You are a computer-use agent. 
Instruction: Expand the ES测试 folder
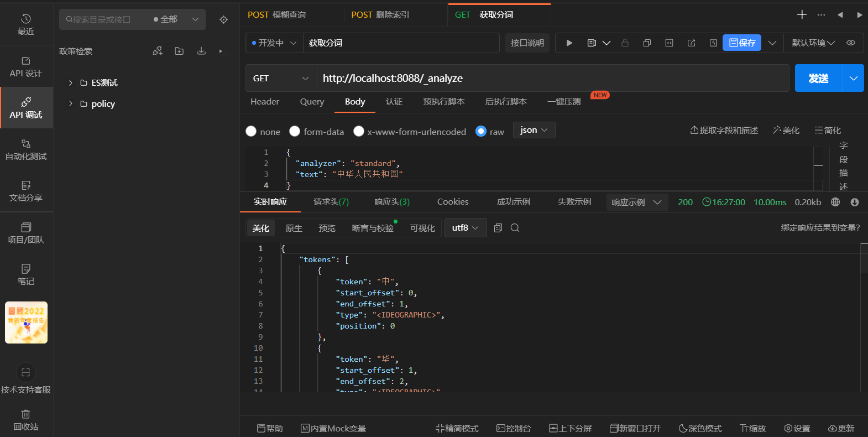click(70, 83)
